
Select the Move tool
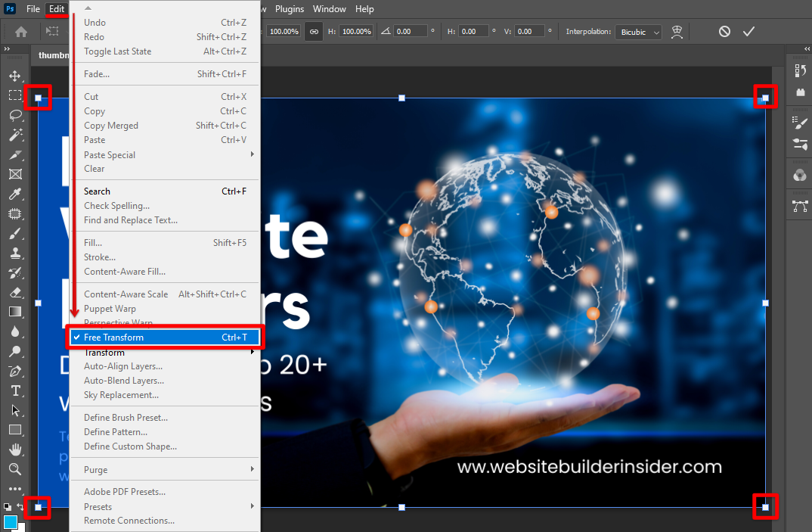point(15,76)
